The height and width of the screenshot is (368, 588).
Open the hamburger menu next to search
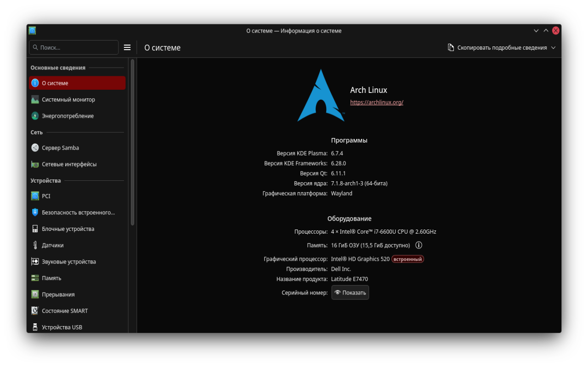(127, 47)
